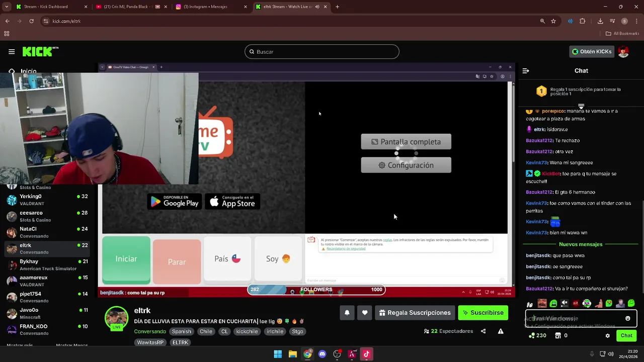The height and width of the screenshot is (362, 644).
Task: Open browser downloads icon
Action: click(600, 21)
